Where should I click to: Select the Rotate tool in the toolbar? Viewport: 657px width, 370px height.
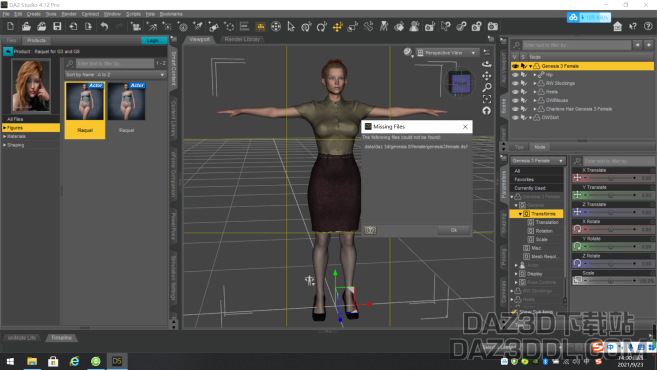[x=322, y=27]
